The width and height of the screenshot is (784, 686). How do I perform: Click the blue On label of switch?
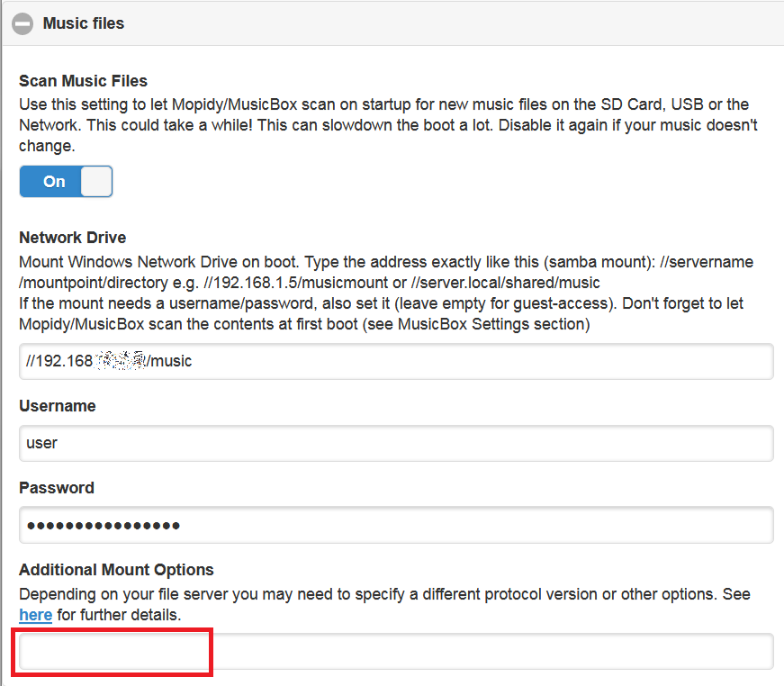(54, 181)
